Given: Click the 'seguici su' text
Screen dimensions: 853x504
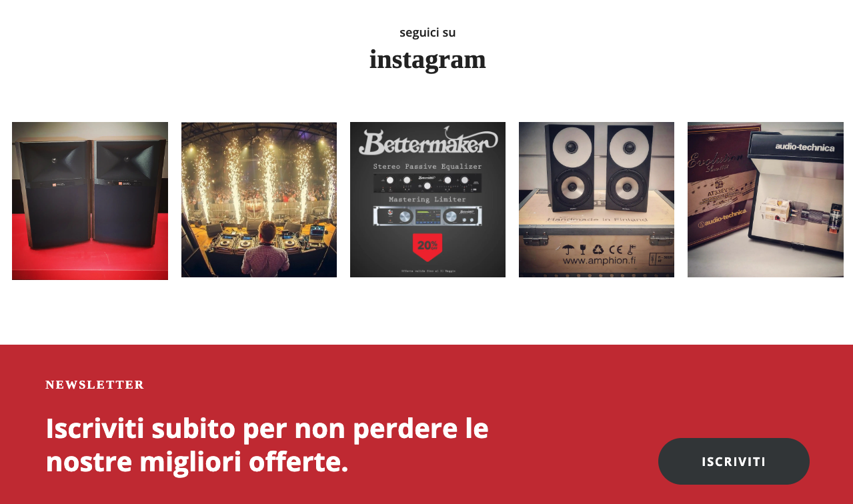Looking at the screenshot, I should point(428,32).
